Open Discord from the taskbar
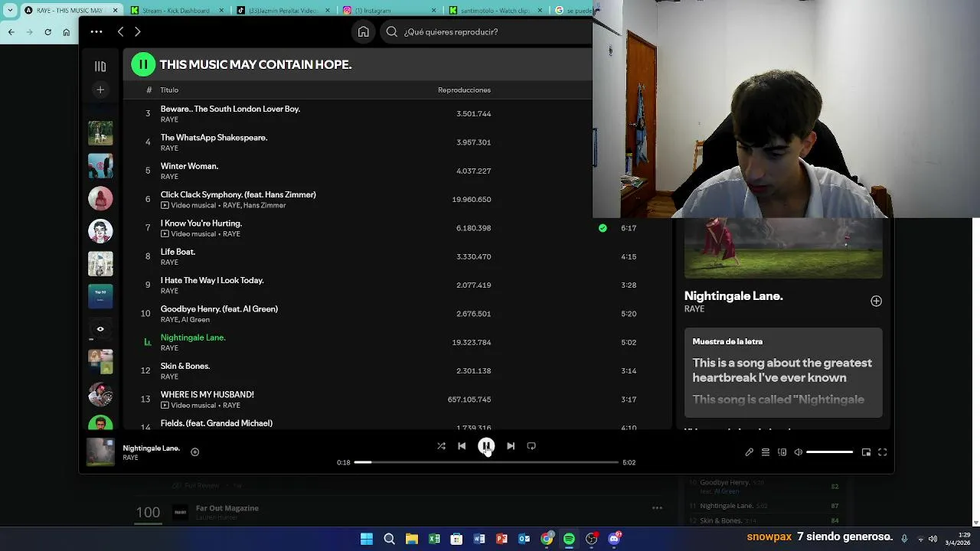The image size is (980, 551). point(614,539)
